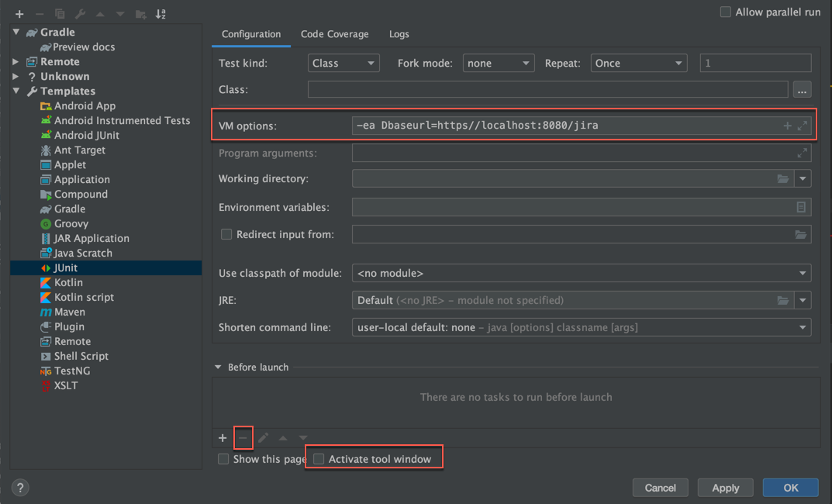Screen dimensions: 832x504
Task: Collapse the Before launch section
Action: coord(218,367)
